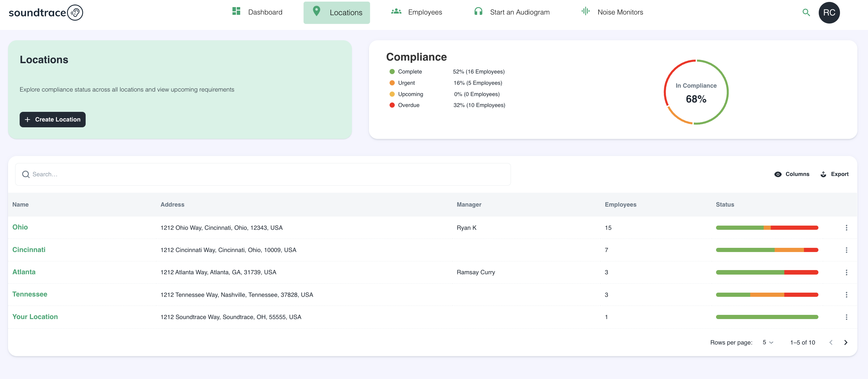Viewport: 868px width, 379px height.
Task: Open the Cincinnati location link
Action: (x=29, y=249)
